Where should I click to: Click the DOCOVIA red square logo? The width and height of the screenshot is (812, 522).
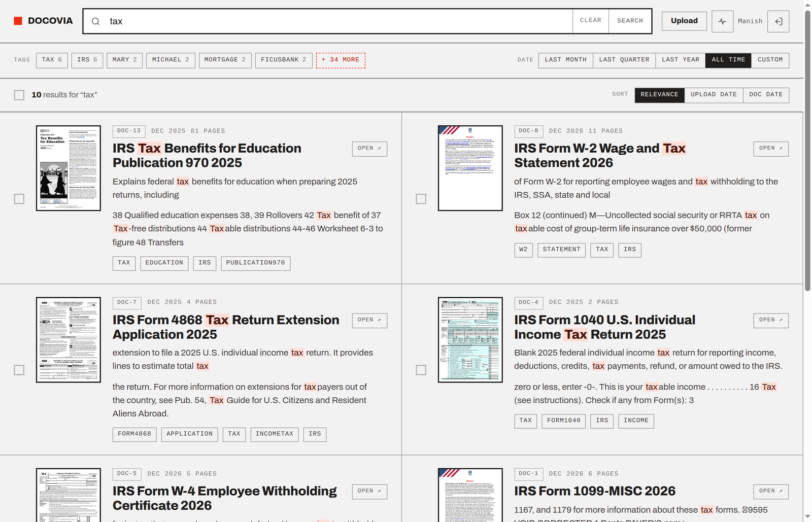coord(18,21)
